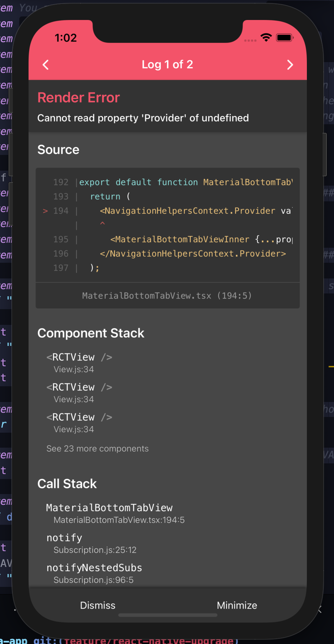
Task: Switch focus to the Component Stack section
Action: (91, 333)
